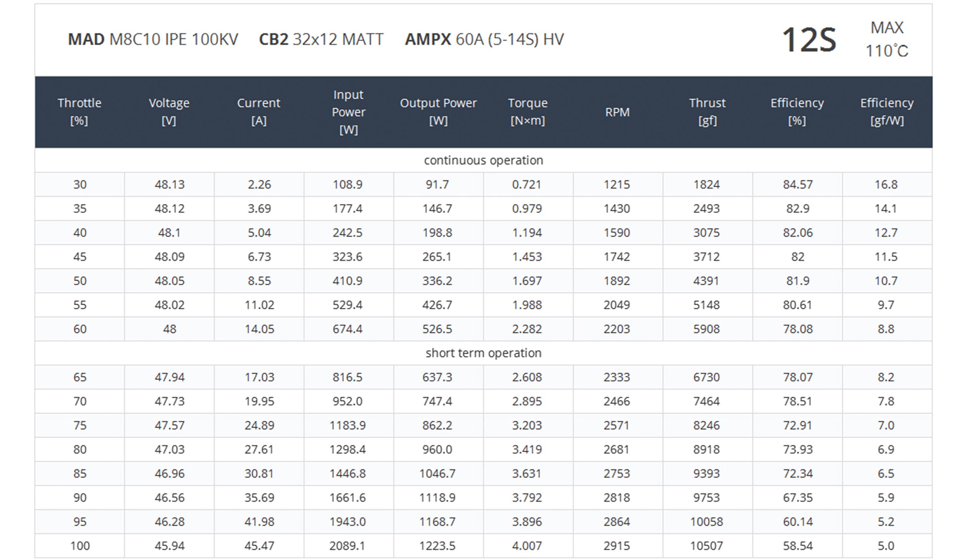This screenshot has height=560, width=960.
Task: Click the short term operation section row
Action: (x=483, y=353)
